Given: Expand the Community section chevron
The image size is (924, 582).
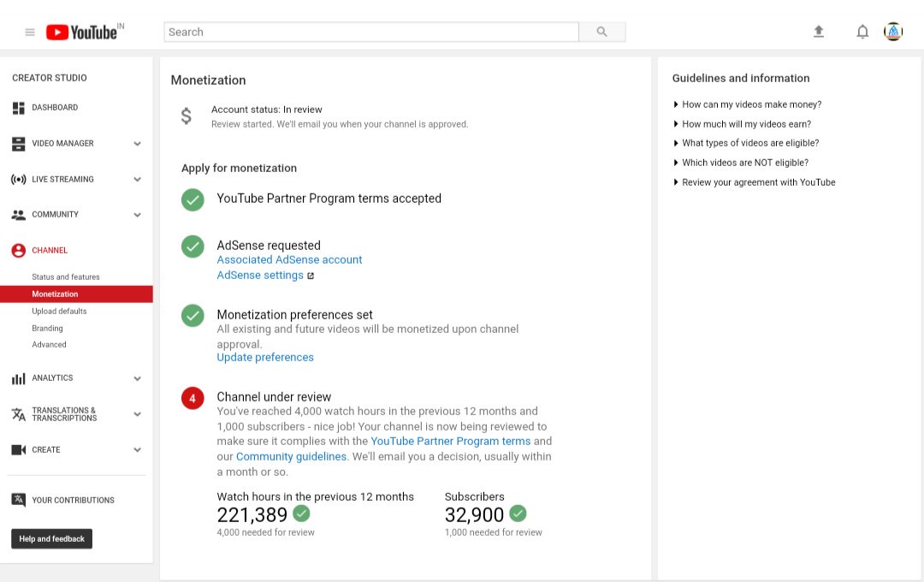Looking at the screenshot, I should (137, 215).
